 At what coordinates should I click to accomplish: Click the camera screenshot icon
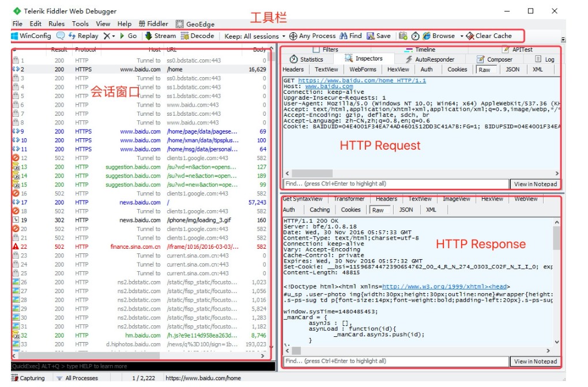click(403, 36)
